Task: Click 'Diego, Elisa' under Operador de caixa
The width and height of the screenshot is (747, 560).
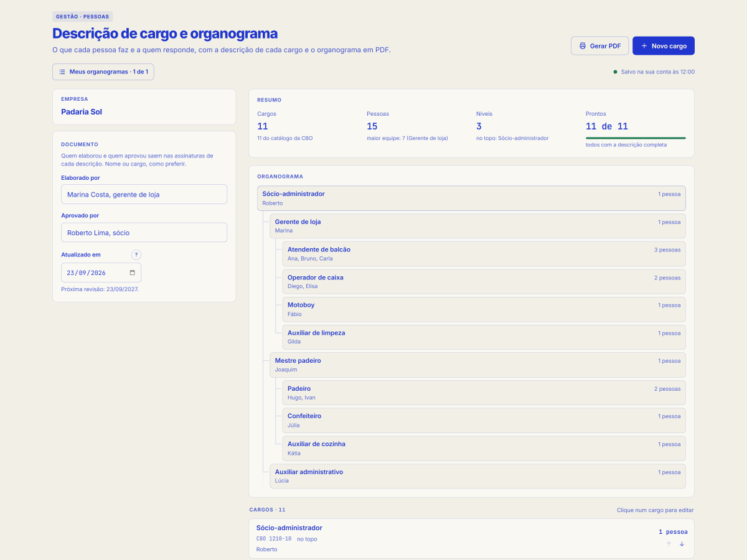Action: point(303,286)
